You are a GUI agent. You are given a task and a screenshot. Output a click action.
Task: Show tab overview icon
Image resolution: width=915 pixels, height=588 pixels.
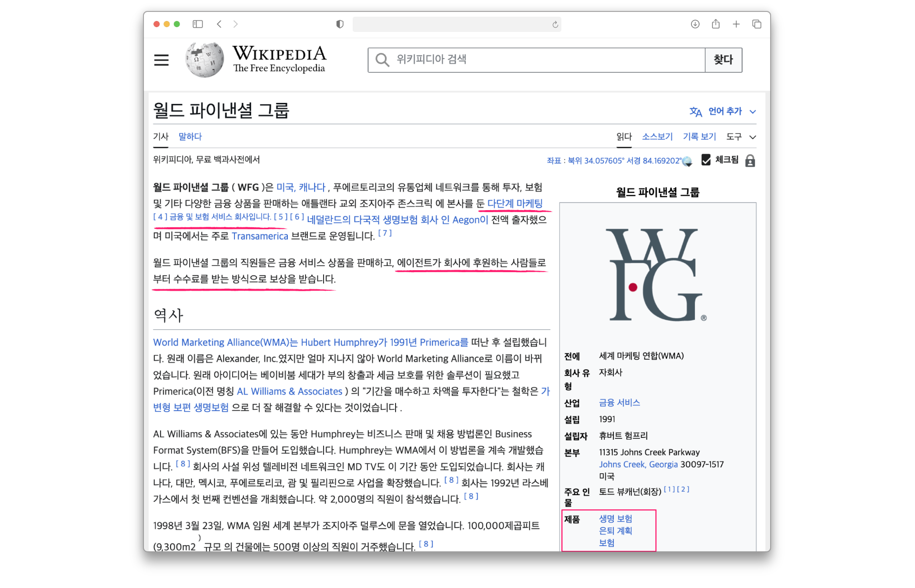pos(757,24)
